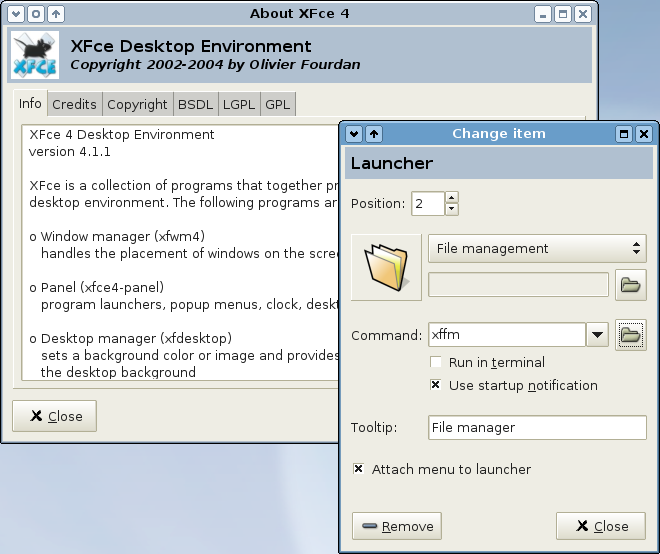The height and width of the screenshot is (554, 660).
Task: Toggle Use startup notification checkbox
Action: pos(436,385)
